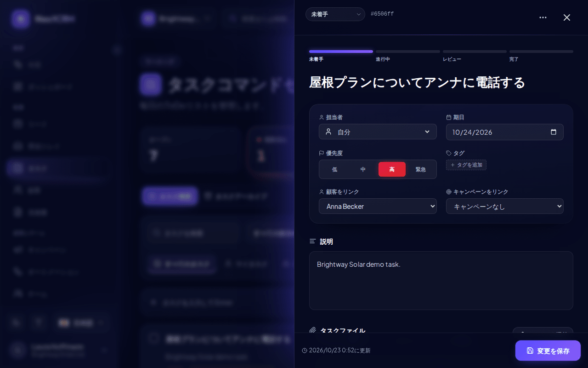Close the task detail panel

[x=567, y=17]
